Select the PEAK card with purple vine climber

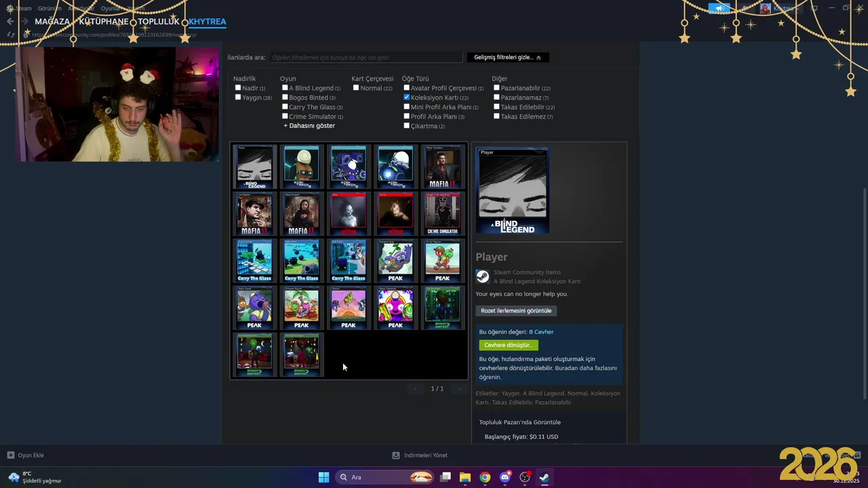pyautogui.click(x=395, y=260)
